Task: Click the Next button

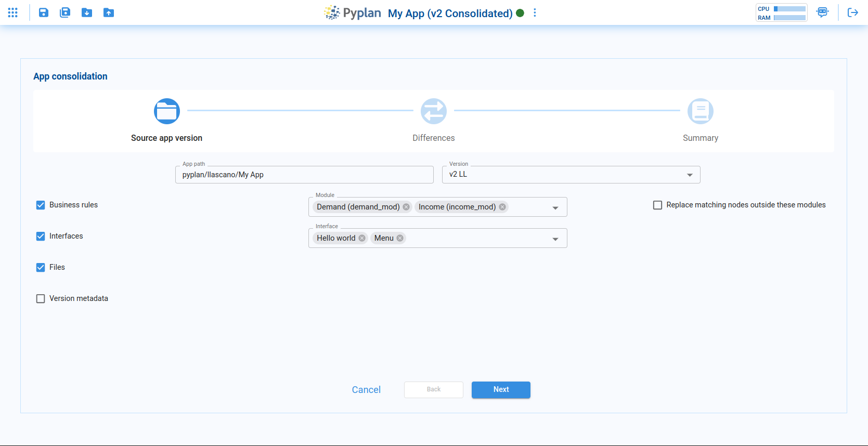Action: (x=500, y=389)
